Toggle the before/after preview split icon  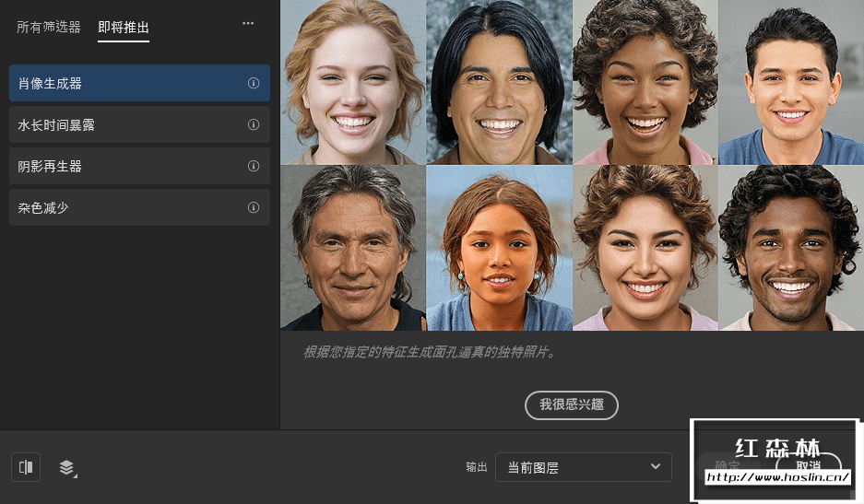[x=26, y=467]
